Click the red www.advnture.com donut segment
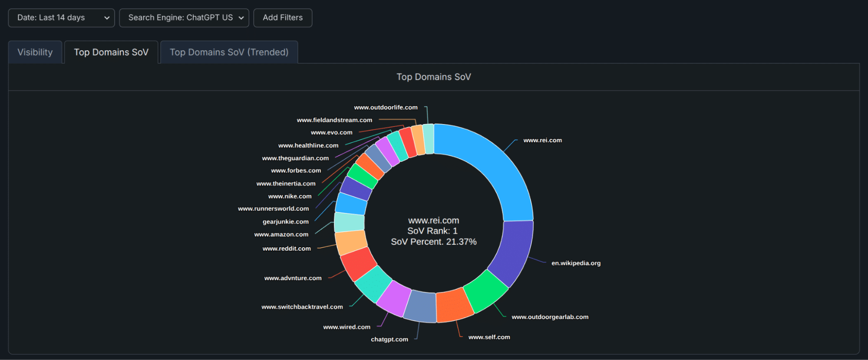Viewport: 868px width, 360px height. [x=358, y=264]
